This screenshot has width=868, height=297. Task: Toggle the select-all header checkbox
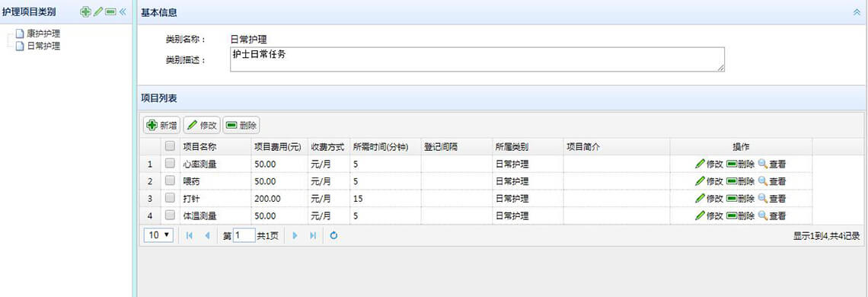point(170,146)
